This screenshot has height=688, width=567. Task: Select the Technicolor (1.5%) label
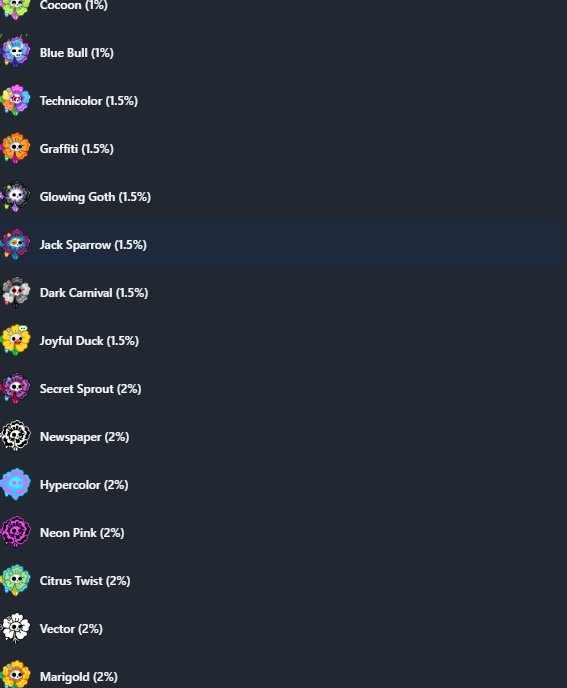(89, 100)
